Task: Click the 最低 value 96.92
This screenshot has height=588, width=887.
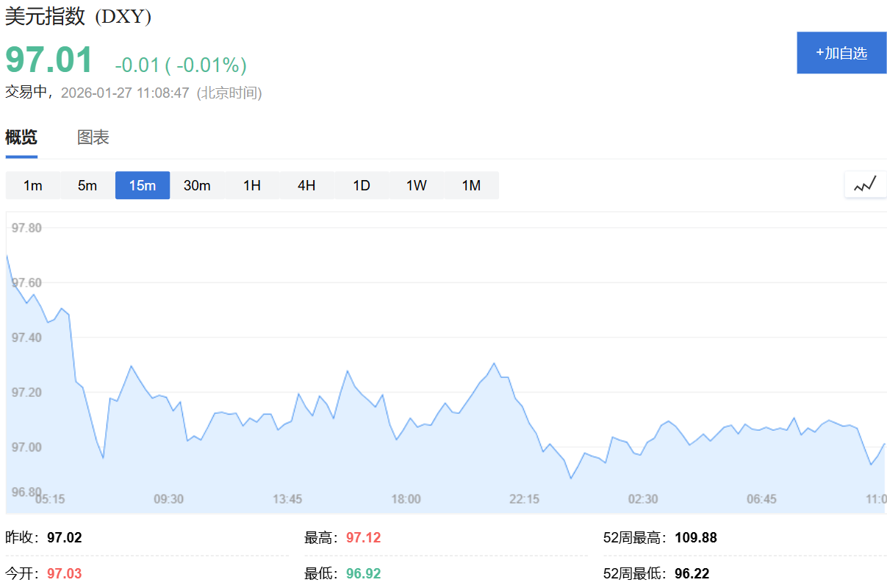Action: (x=364, y=573)
